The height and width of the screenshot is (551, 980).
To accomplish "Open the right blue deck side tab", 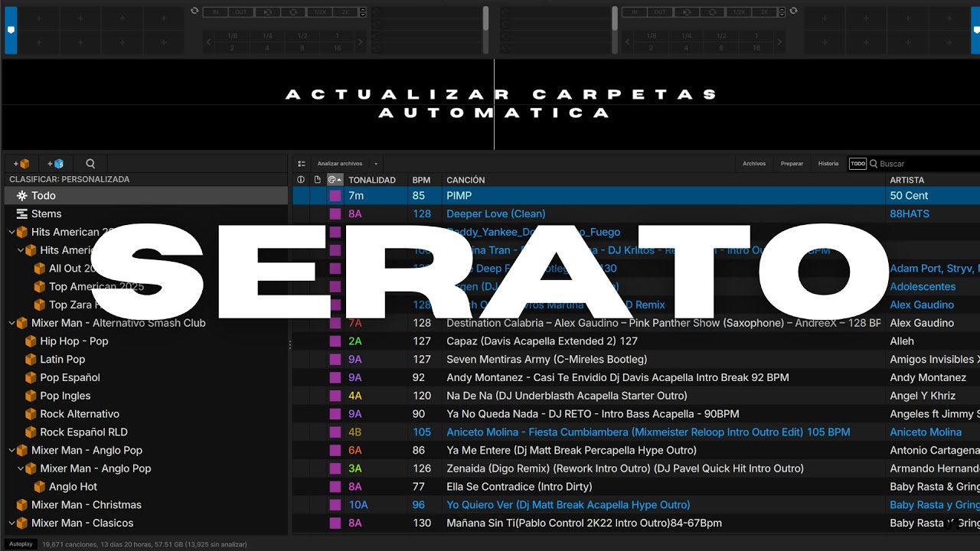I will tap(975, 29).
